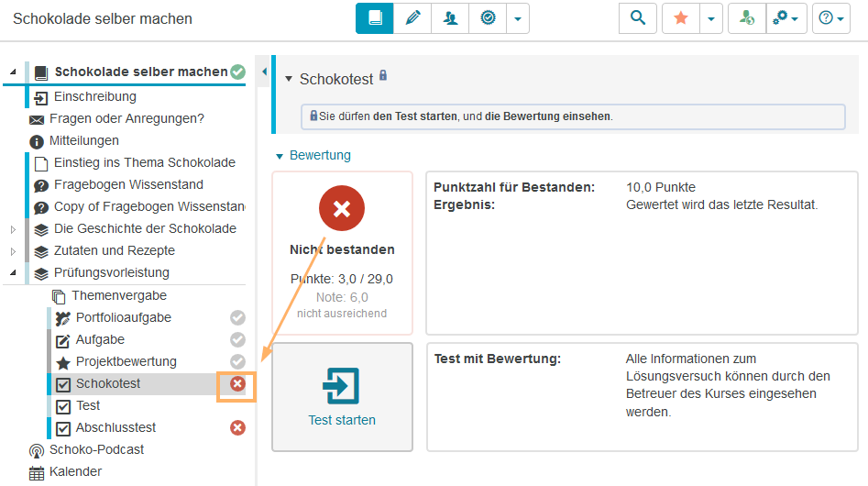Image resolution: width=868 pixels, height=486 pixels.
Task: Expand the Zutaten und Rezepte node
Action: [x=13, y=251]
